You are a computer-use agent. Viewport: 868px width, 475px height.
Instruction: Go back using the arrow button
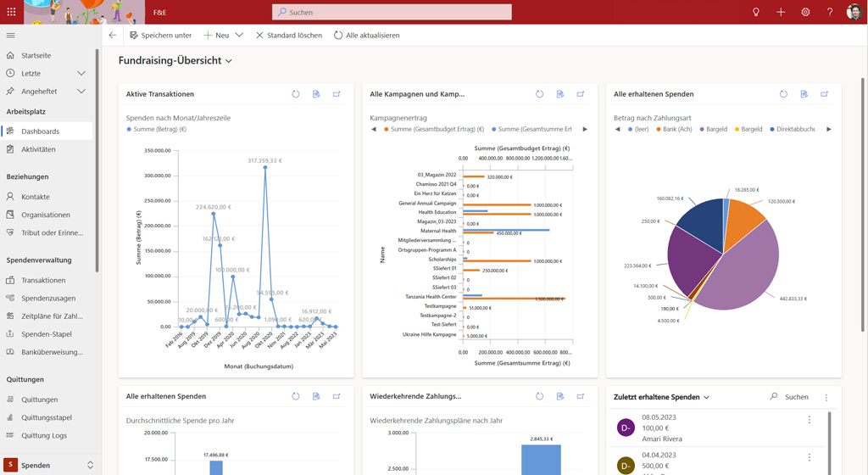pos(113,36)
